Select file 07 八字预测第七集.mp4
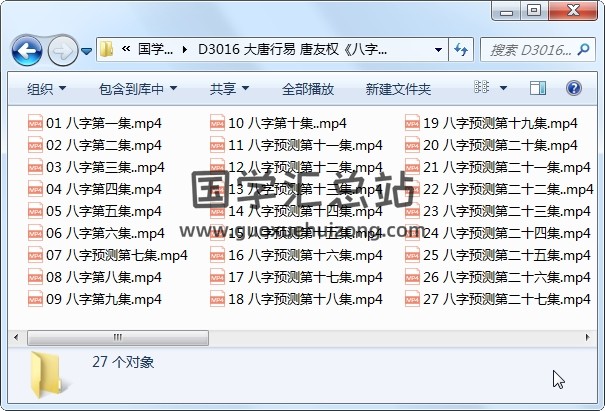The image size is (605, 411). tap(116, 255)
